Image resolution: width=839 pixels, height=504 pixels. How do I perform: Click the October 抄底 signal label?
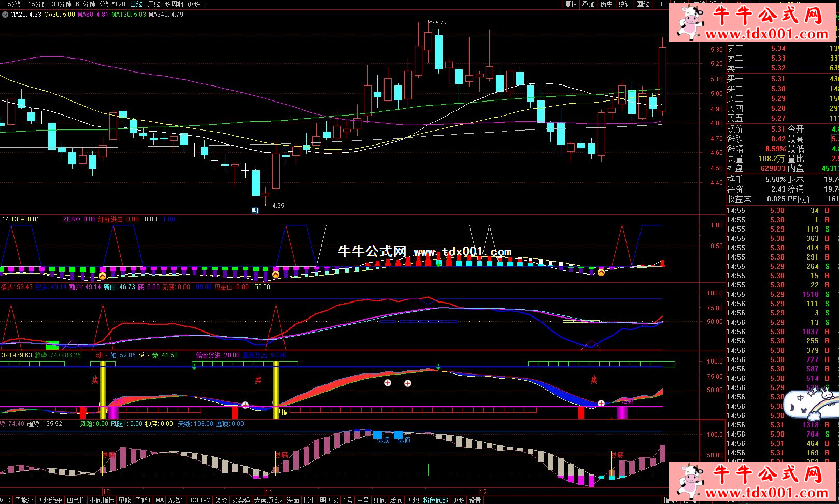pyautogui.click(x=109, y=455)
